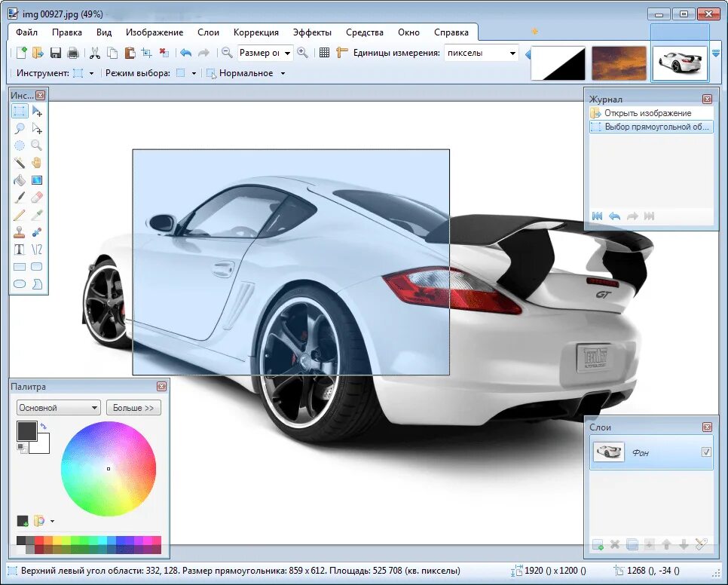Select the Ellipse shape tool
This screenshot has height=585, width=728.
tap(20, 283)
